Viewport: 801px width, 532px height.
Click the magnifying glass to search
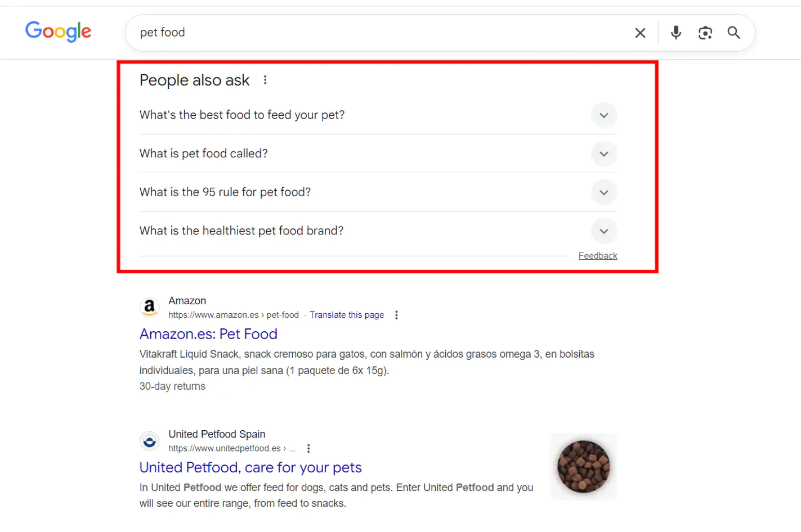[733, 33]
